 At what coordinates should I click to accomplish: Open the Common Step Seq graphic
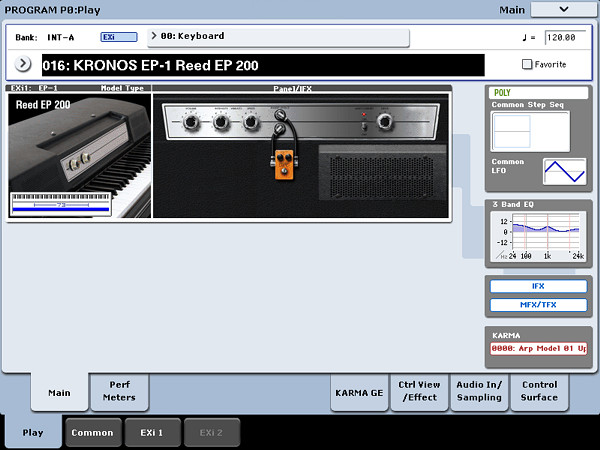(530, 132)
